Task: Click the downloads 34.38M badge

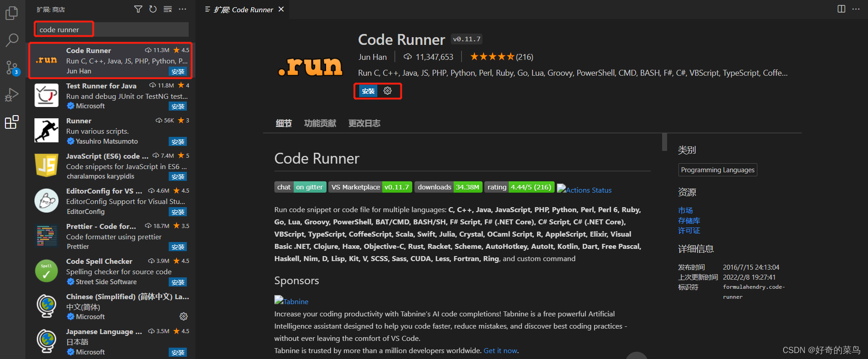Action: click(449, 187)
